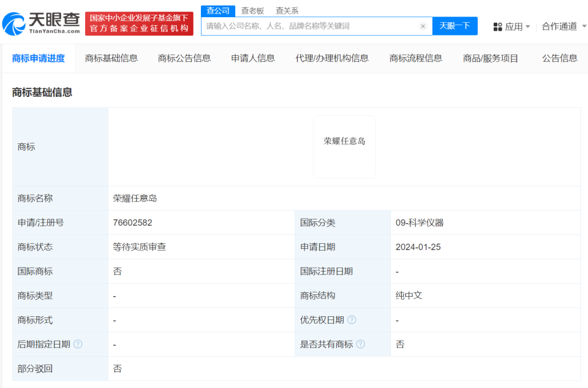Image resolution: width=588 pixels, height=388 pixels.
Task: Open the 荣耀任意岛 trademark image thumbnail
Action: tap(344, 146)
